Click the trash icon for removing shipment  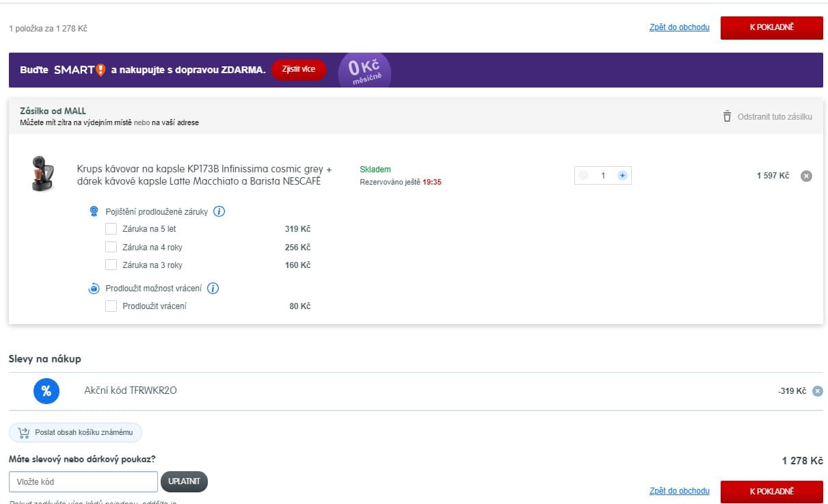(727, 116)
